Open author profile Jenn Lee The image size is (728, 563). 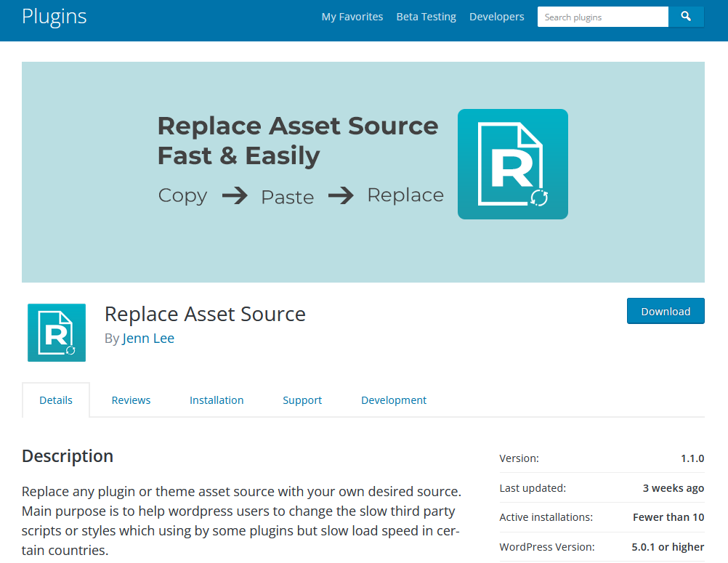coord(148,338)
